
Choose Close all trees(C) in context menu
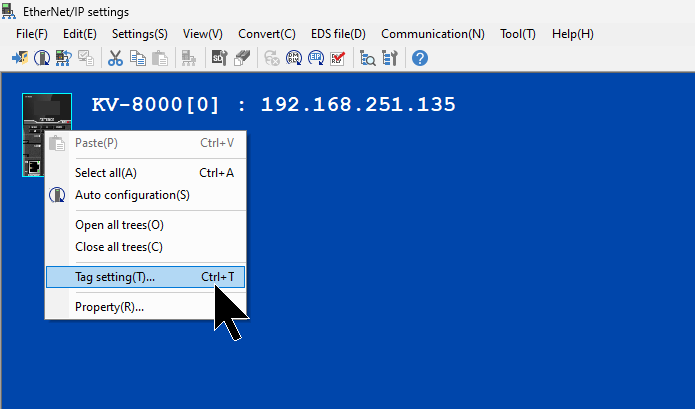point(145,247)
